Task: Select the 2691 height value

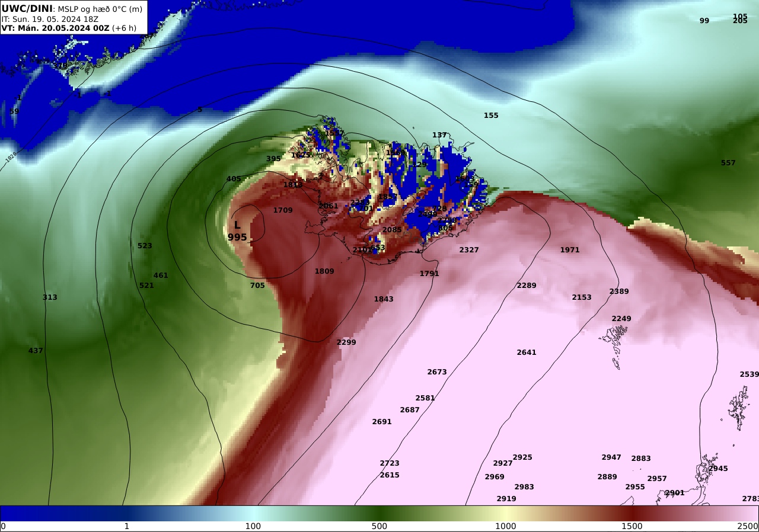Action: (382, 422)
